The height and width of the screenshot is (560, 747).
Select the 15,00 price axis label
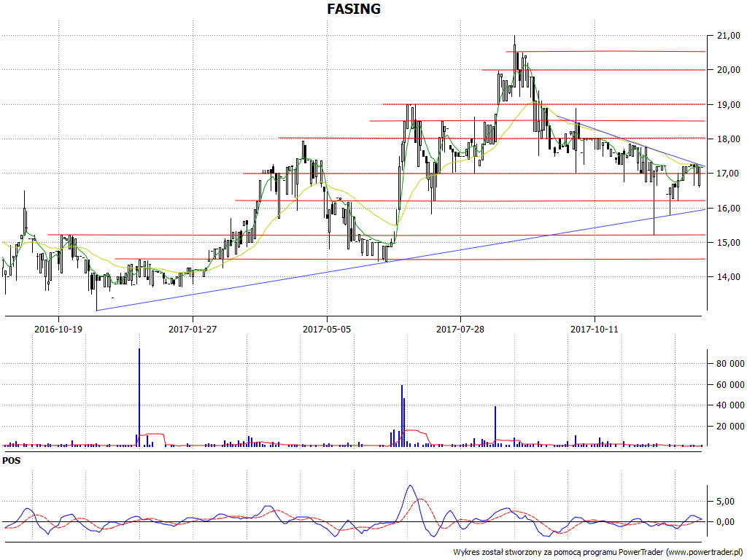click(x=729, y=242)
